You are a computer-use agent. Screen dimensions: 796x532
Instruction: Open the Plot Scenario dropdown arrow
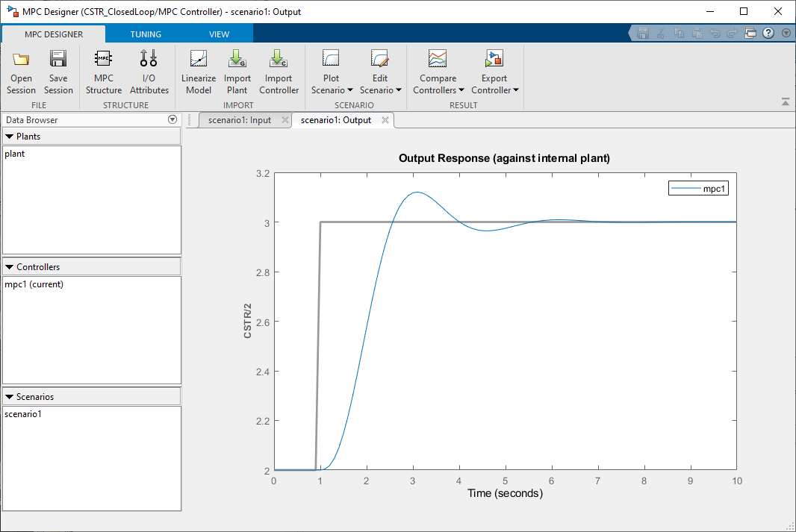[350, 90]
